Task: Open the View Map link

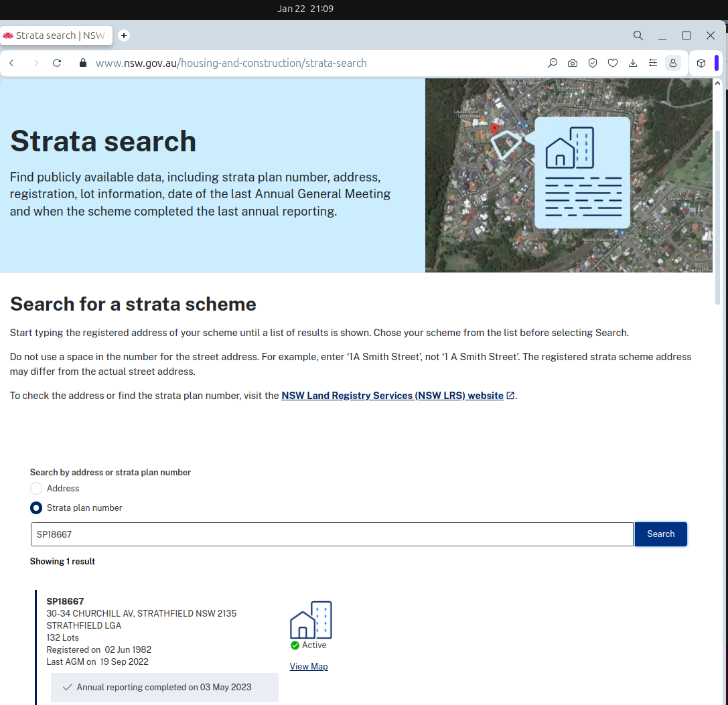Action: click(309, 666)
